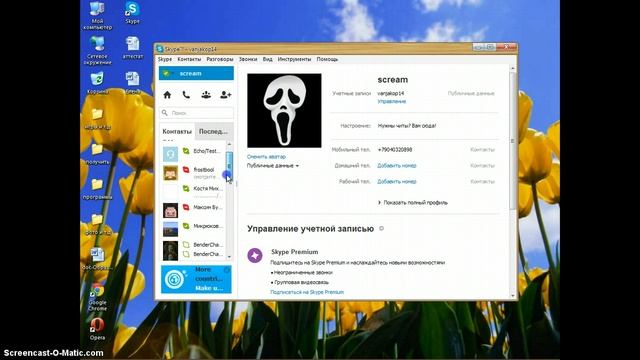Select the Максим Бу... contact
This screenshot has width=640, height=360.
point(193,210)
